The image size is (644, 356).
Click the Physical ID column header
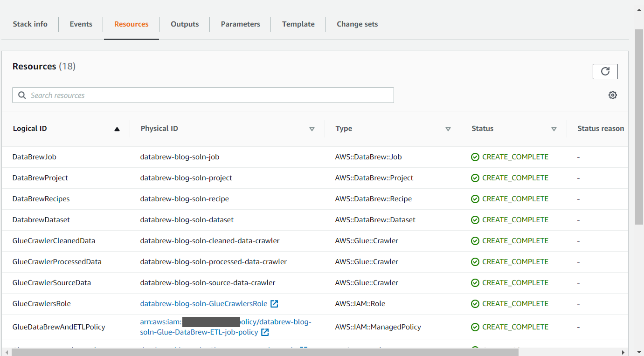click(x=159, y=129)
